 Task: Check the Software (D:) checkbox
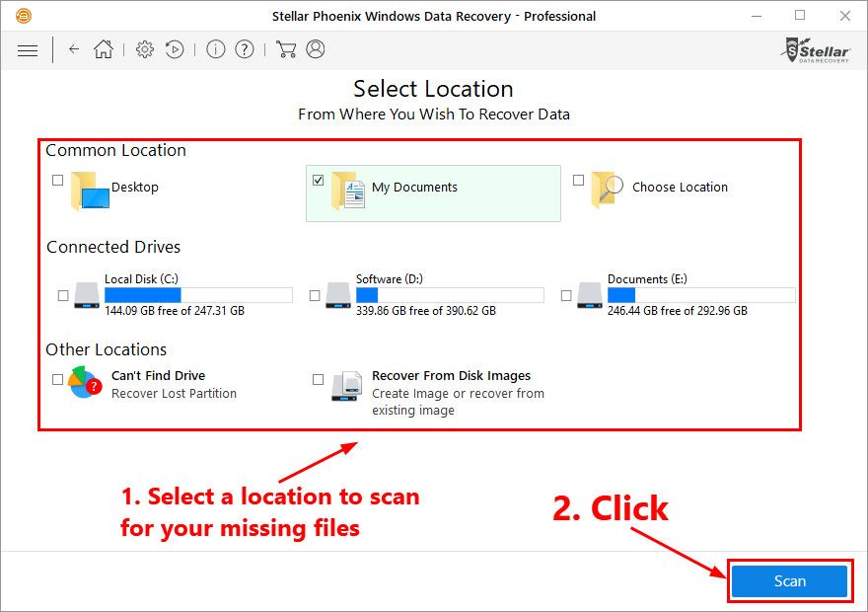(315, 295)
